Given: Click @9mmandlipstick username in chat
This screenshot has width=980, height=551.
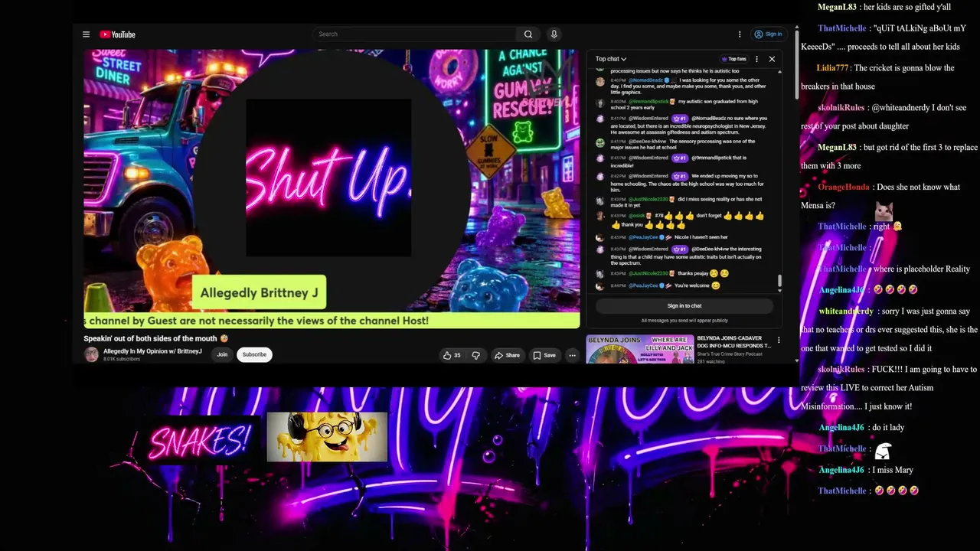Looking at the screenshot, I should (649, 101).
